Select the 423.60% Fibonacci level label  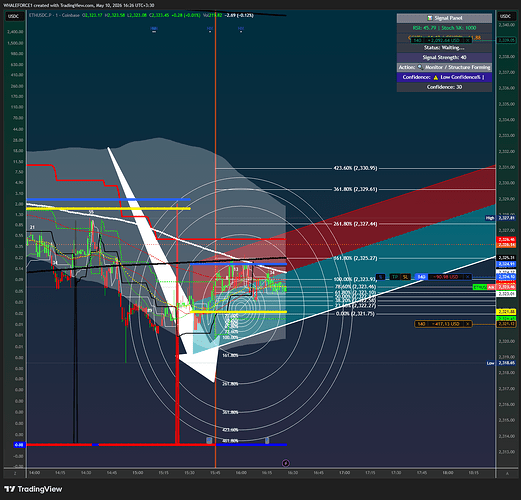[x=355, y=168]
